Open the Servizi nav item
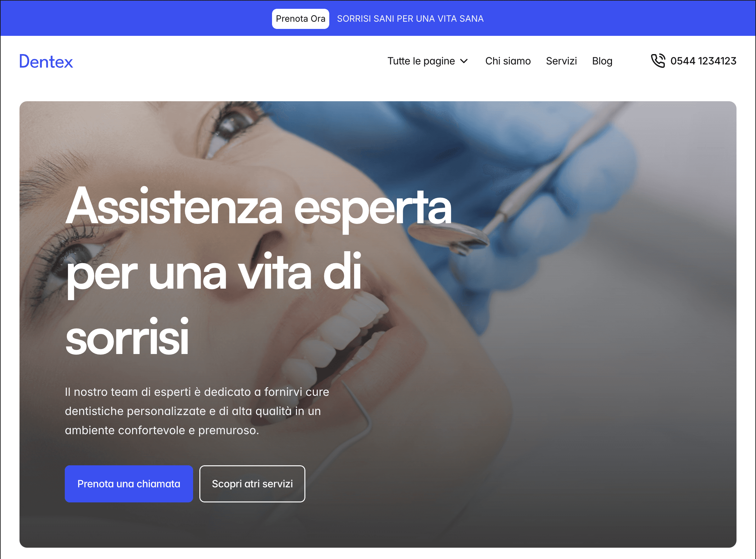The image size is (756, 559). [x=561, y=61]
